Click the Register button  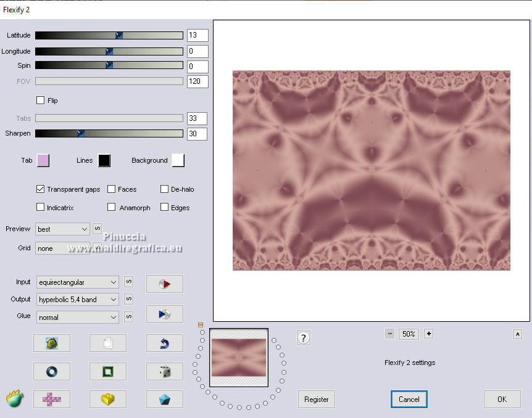[317, 400]
